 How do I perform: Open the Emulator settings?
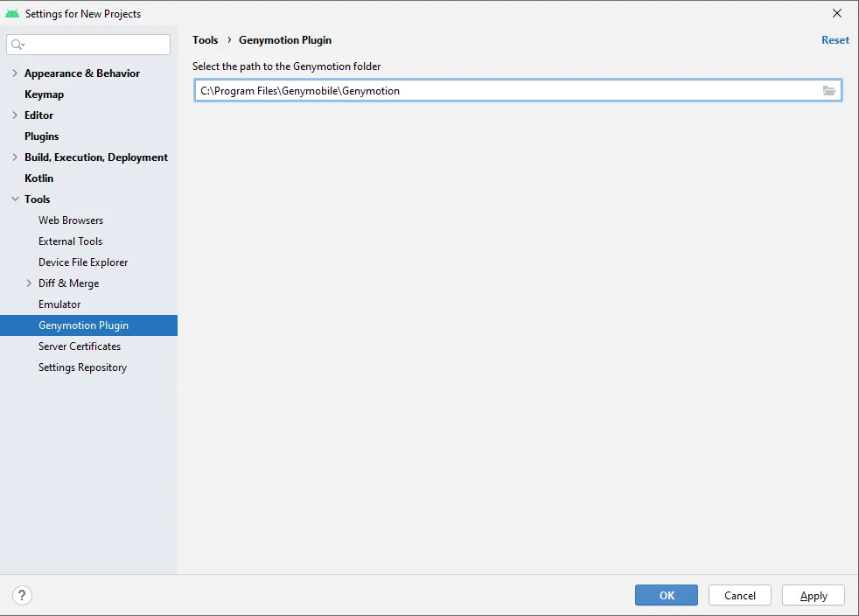[x=59, y=304]
